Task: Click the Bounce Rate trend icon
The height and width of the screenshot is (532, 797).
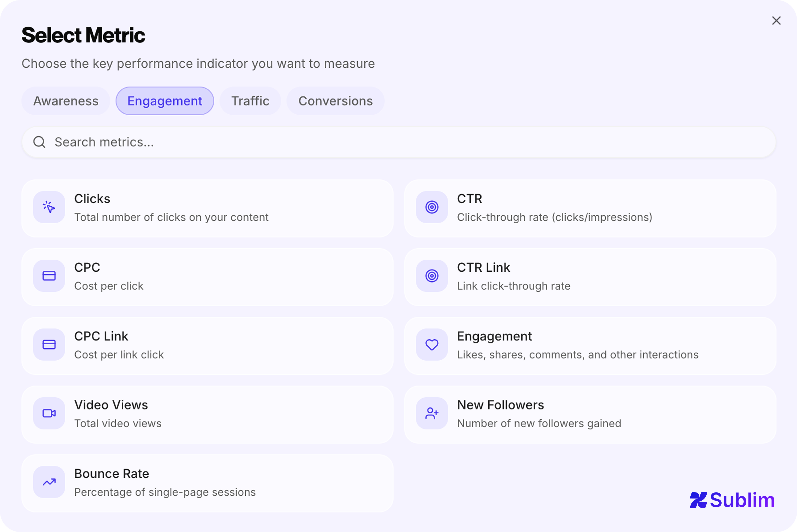Action: pos(49,482)
